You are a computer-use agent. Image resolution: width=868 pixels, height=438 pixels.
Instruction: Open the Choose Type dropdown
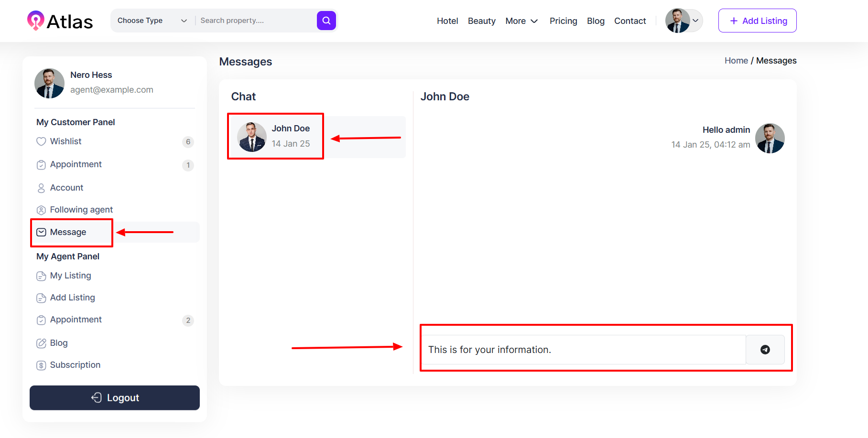pos(152,21)
